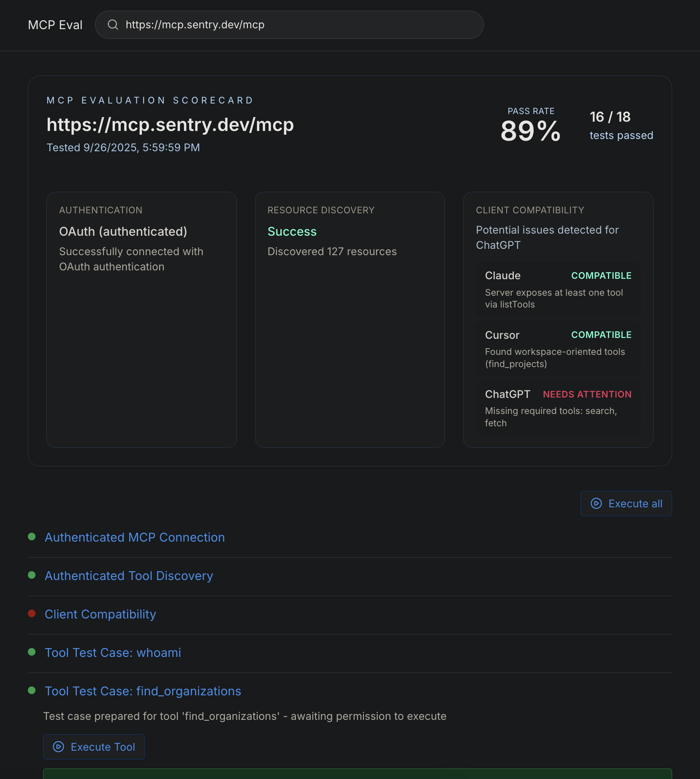Click green status dot for Authenticated Tool Discovery

click(32, 575)
